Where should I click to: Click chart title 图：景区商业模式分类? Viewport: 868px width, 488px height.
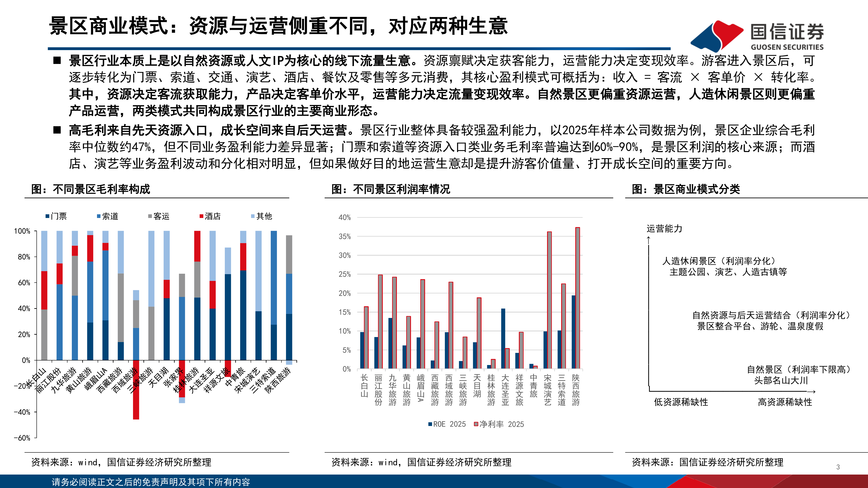686,189
